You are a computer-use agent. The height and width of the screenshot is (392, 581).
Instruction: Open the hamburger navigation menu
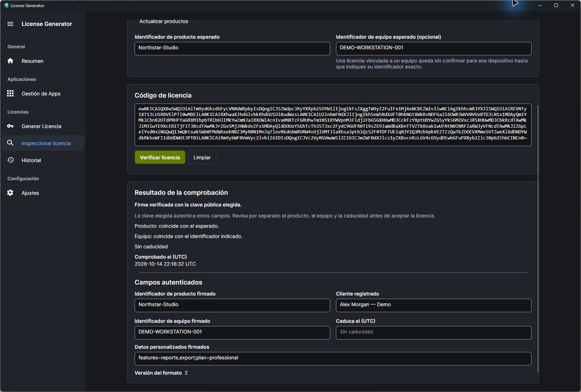[x=10, y=24]
